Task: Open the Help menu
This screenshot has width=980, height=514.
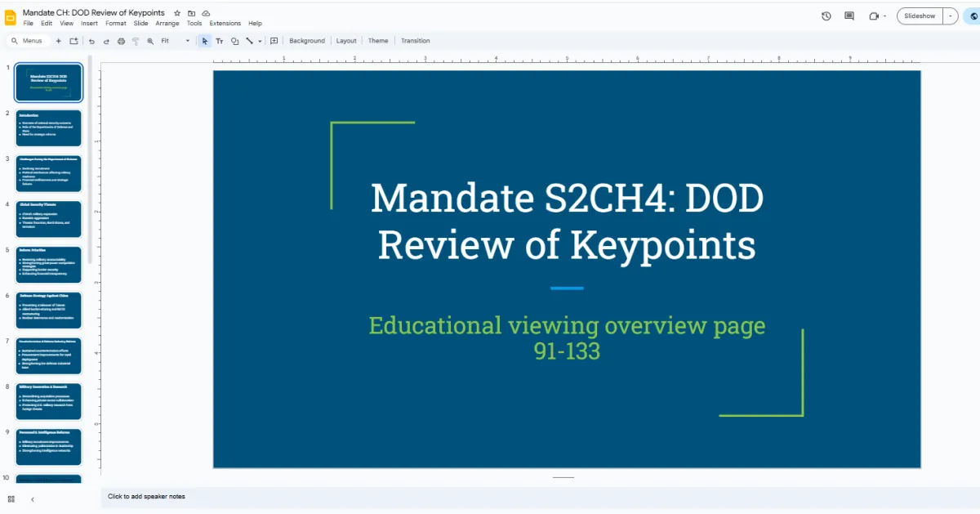Action: click(256, 24)
